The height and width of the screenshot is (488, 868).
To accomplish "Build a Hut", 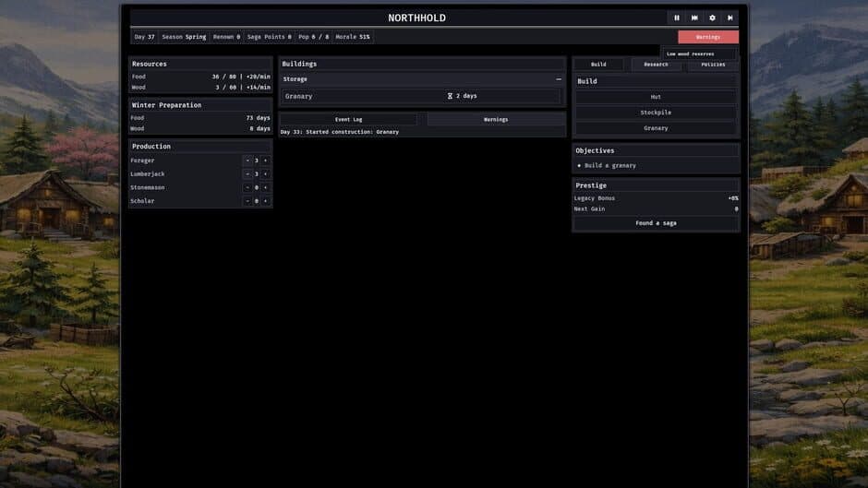I will (x=656, y=97).
